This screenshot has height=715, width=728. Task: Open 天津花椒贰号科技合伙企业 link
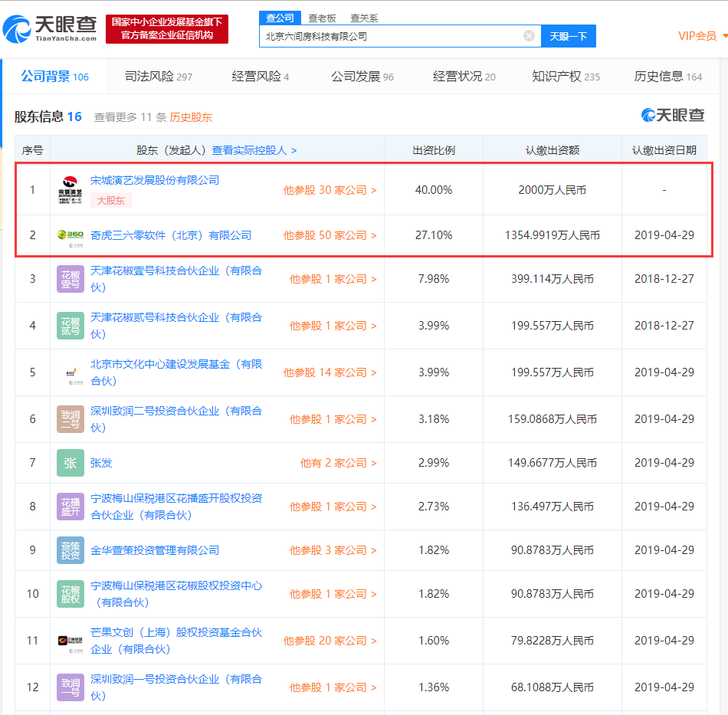tap(176, 326)
